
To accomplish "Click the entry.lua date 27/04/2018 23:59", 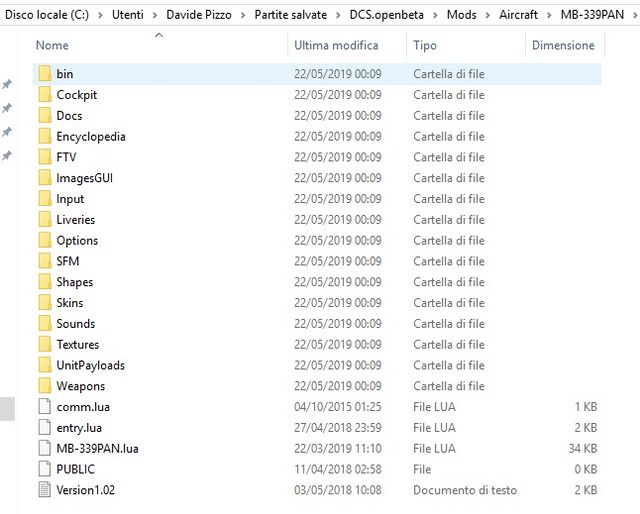I will coord(338,428).
